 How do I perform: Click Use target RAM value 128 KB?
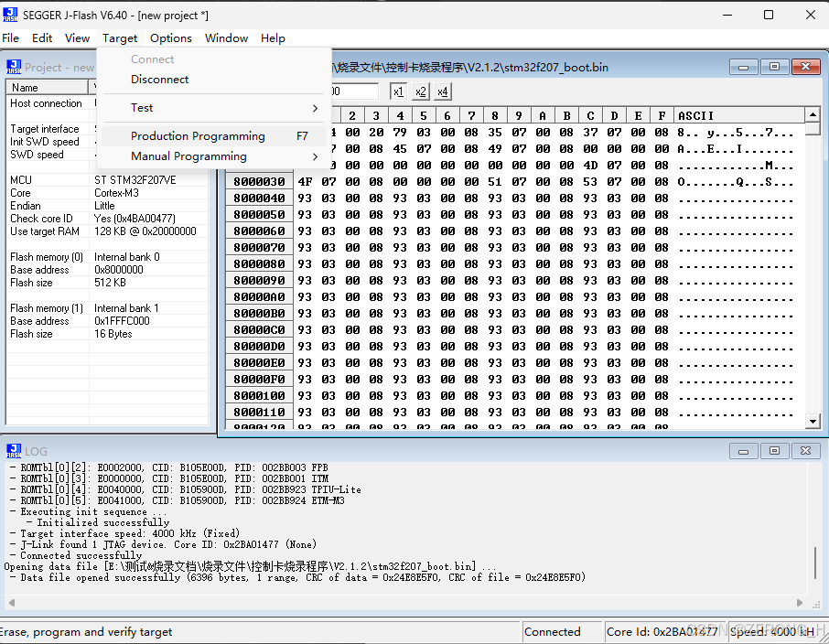(x=145, y=231)
